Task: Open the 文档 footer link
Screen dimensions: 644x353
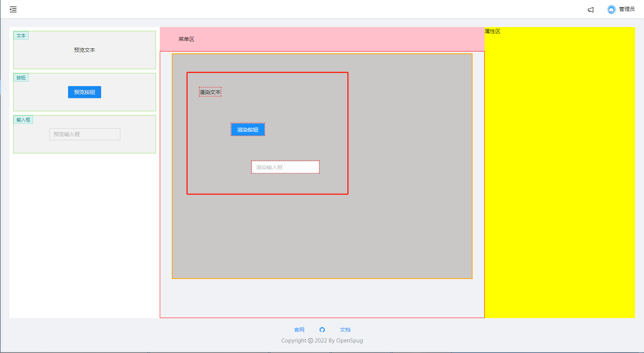Action: point(345,330)
